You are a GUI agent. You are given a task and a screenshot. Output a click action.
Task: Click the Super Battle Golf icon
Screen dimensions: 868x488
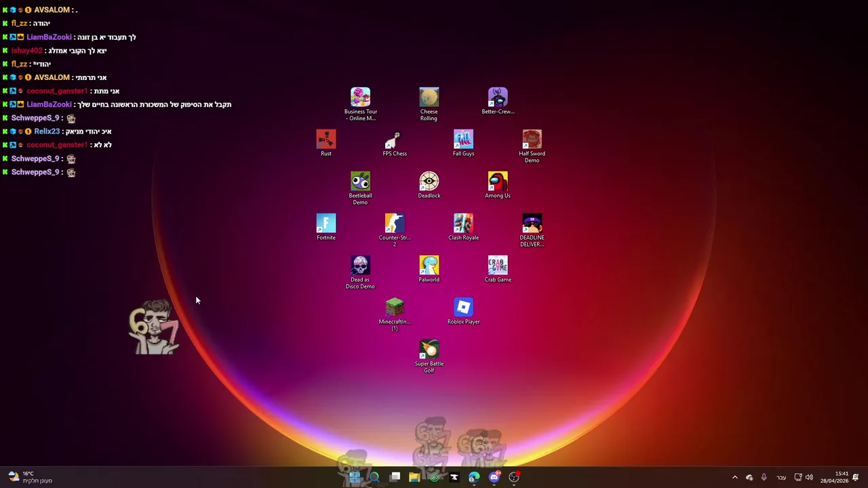(x=429, y=357)
